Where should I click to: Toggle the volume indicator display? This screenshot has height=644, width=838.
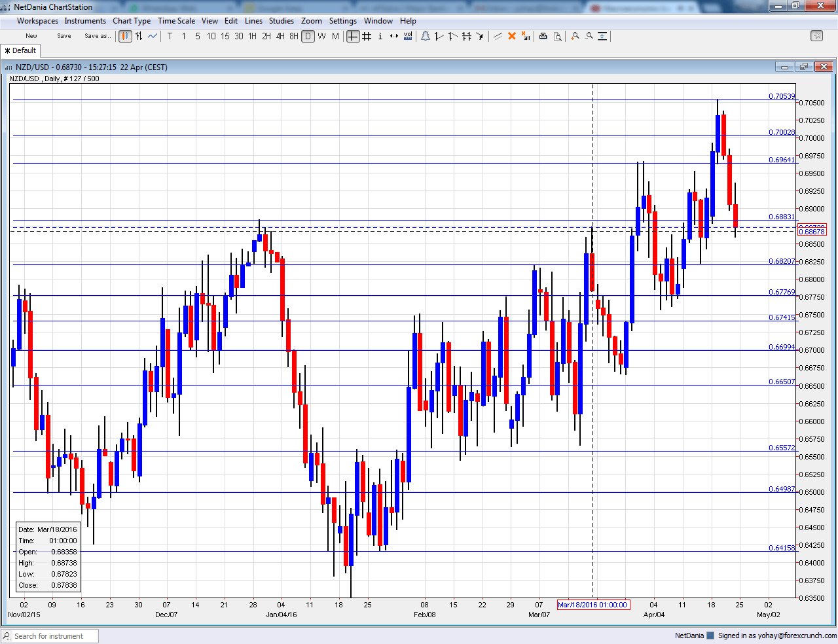click(x=407, y=37)
